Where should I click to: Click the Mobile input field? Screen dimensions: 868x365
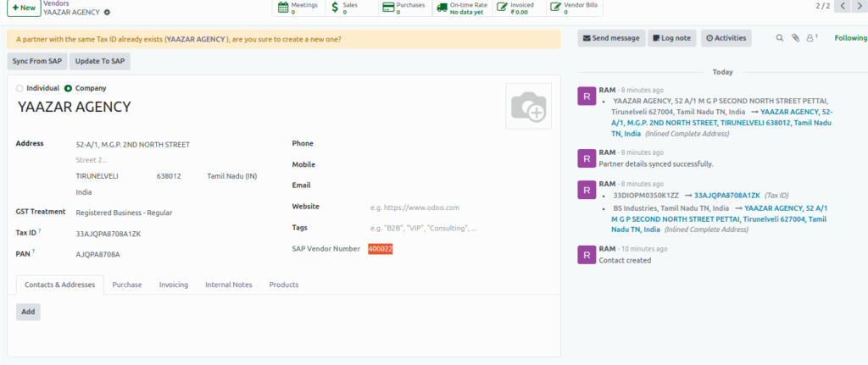459,165
